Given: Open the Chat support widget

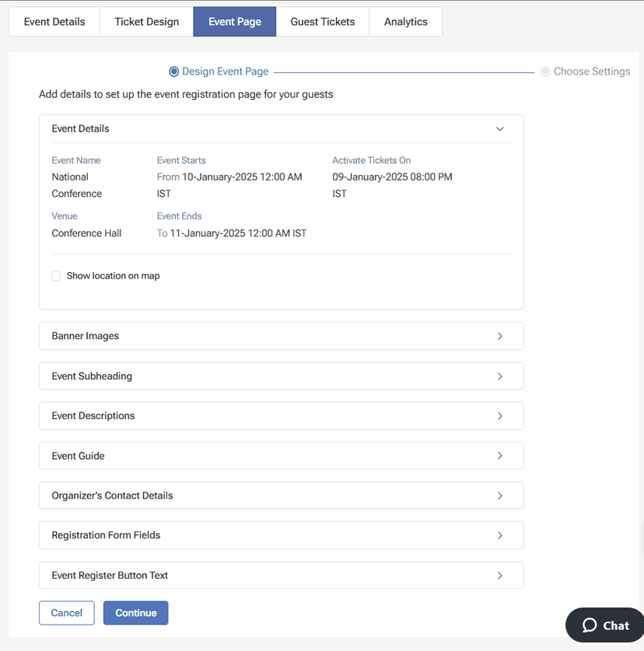Looking at the screenshot, I should pyautogui.click(x=605, y=625).
